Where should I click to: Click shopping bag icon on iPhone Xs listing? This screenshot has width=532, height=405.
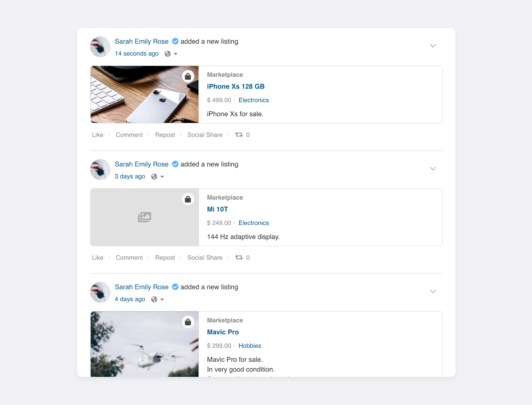pyautogui.click(x=188, y=76)
